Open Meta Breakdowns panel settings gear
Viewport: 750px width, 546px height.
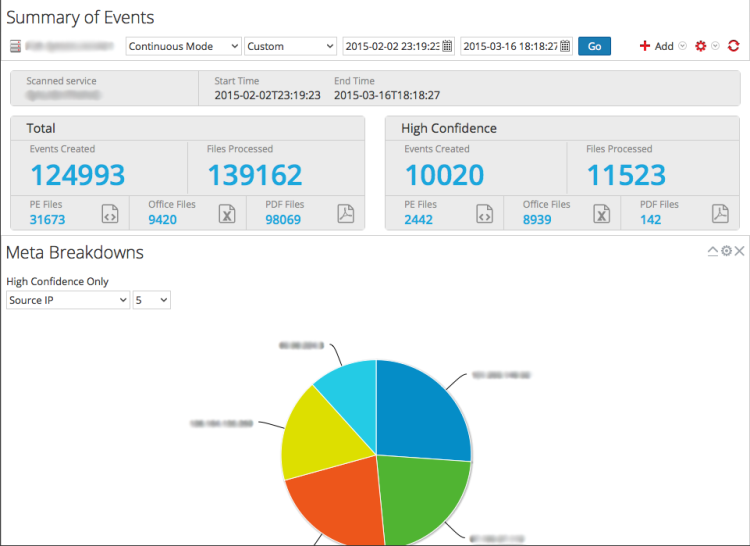pos(727,251)
